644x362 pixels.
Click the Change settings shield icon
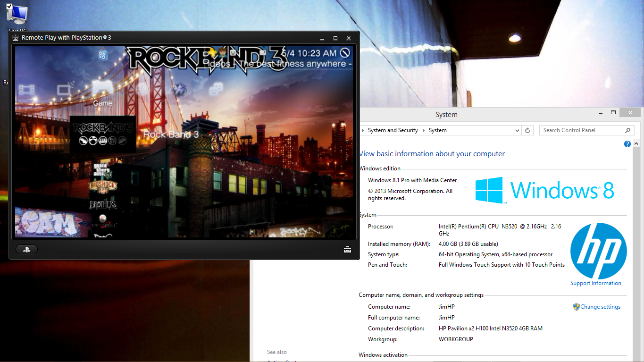click(x=576, y=307)
